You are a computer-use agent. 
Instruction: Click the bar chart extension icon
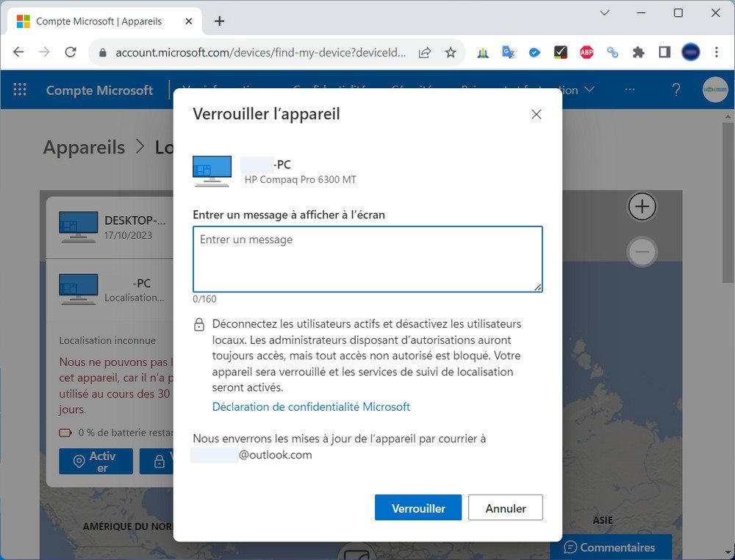(x=483, y=52)
